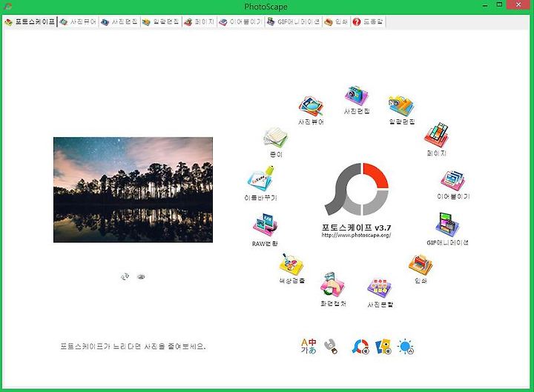Switch to the 일괄편집 tab
The image size is (534, 392).
[x=161, y=21]
